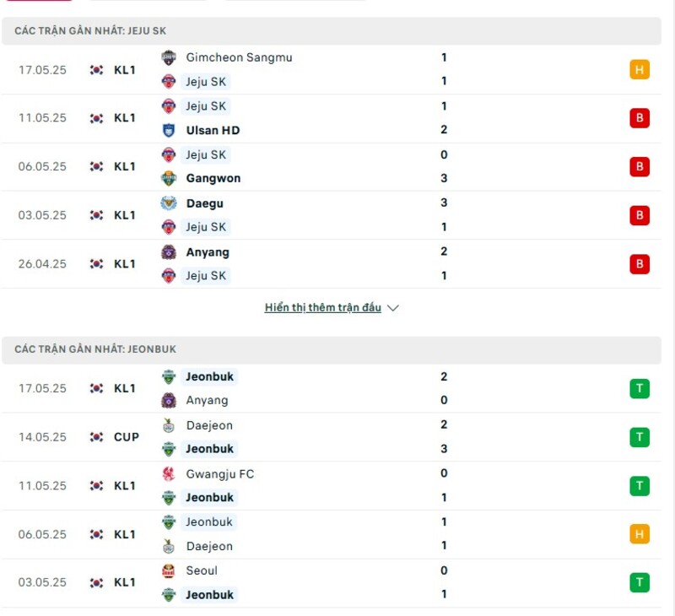Click the Seoul club badge
This screenshot has width=675, height=616.
(166, 570)
